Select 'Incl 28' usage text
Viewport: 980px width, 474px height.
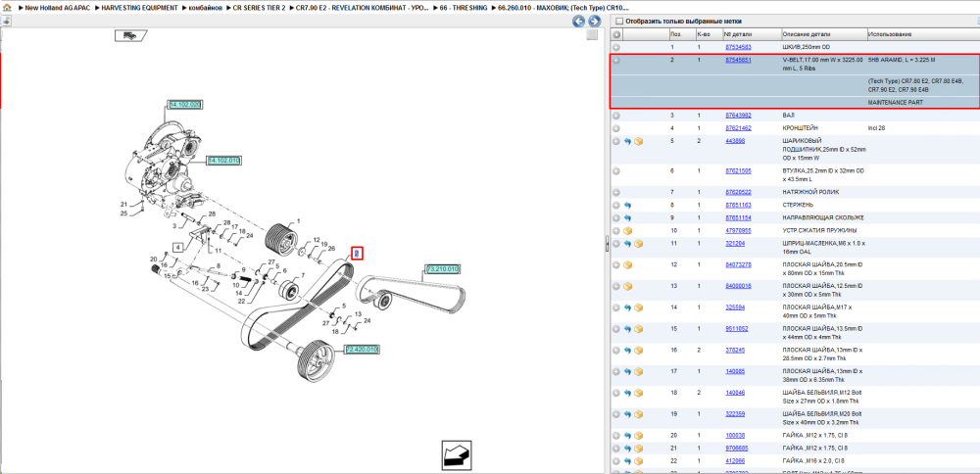(877, 128)
